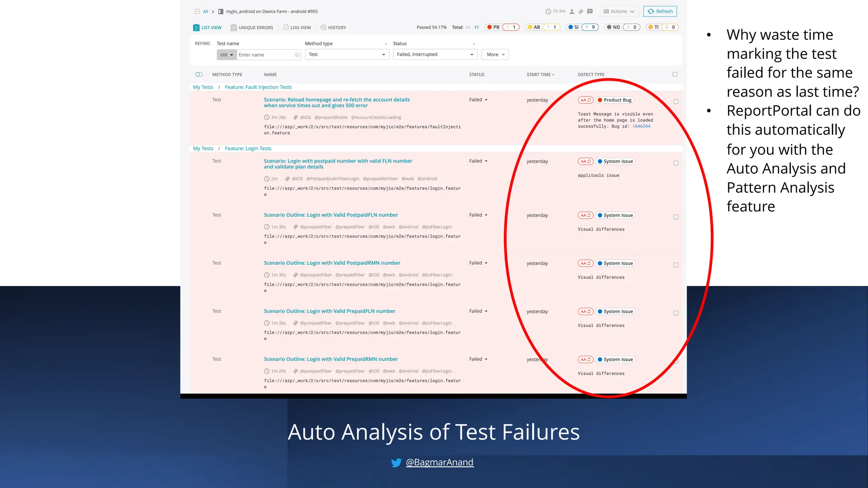Click the launch description comment icon

tap(590, 11)
